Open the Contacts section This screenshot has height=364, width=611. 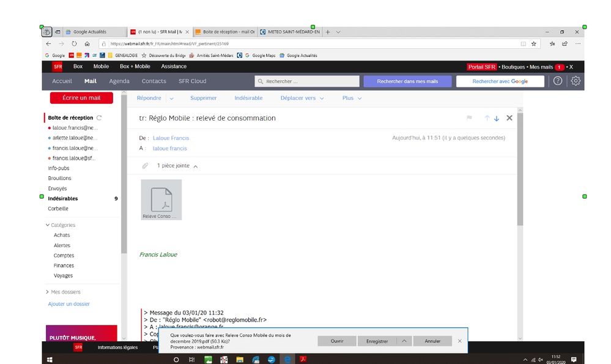(154, 81)
